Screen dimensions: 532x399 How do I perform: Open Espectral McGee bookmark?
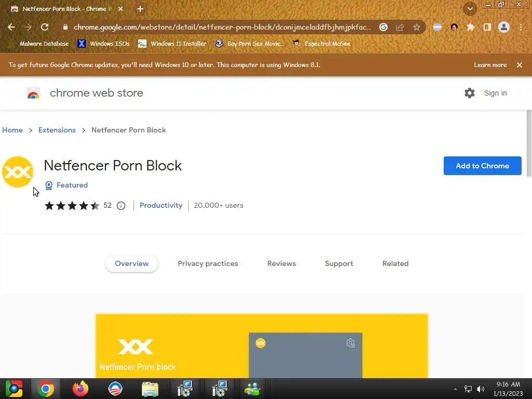click(x=322, y=44)
